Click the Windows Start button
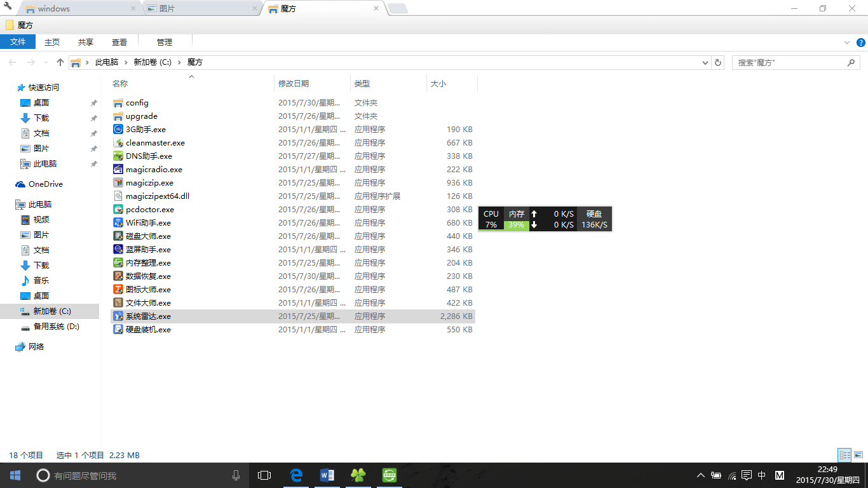The image size is (868, 488). pyautogui.click(x=15, y=475)
